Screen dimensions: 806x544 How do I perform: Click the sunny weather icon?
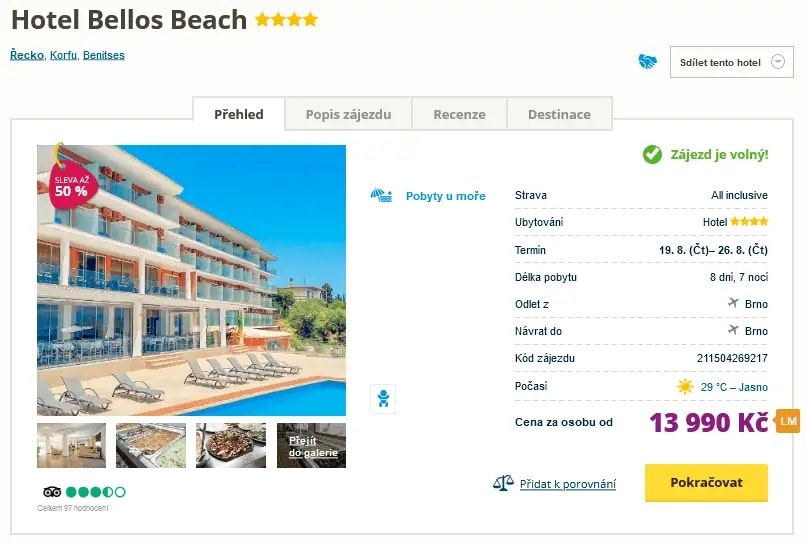point(684,387)
